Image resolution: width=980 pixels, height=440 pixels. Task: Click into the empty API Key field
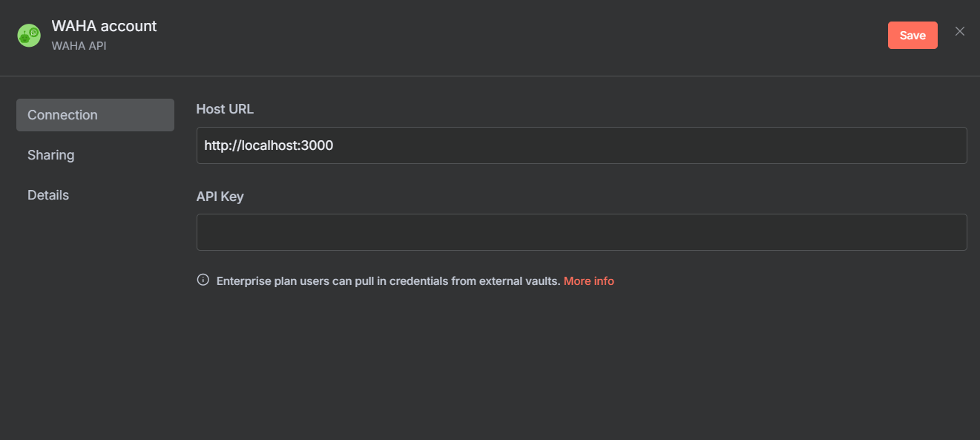point(582,232)
